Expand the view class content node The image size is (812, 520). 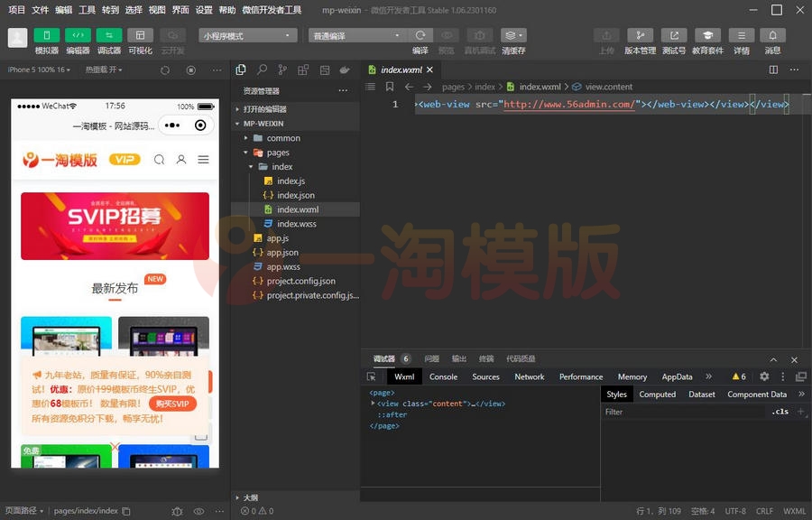pyautogui.click(x=373, y=403)
